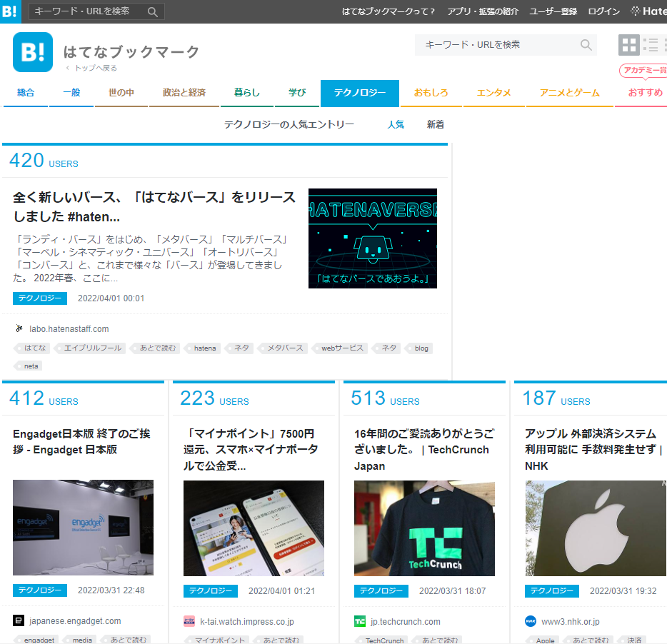Viewport: 667px width, 644px height.
Task: Click the smartphones thumbnail image
Action: (x=254, y=528)
